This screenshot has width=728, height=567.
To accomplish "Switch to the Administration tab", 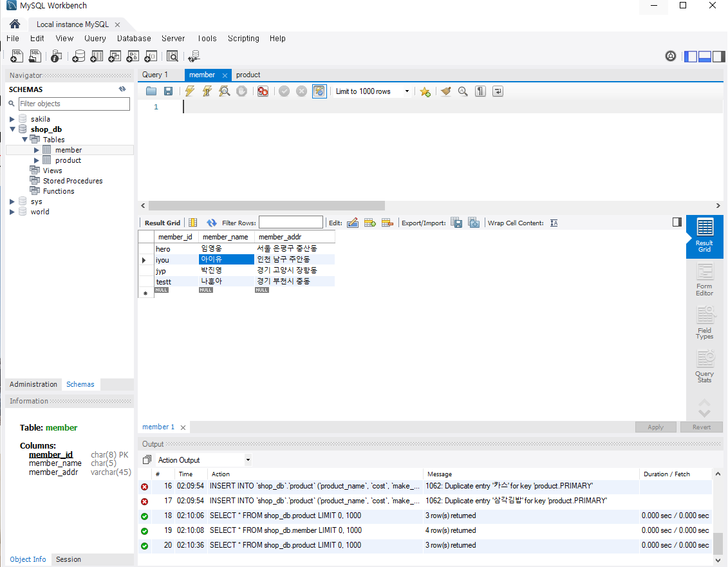I will pos(33,384).
